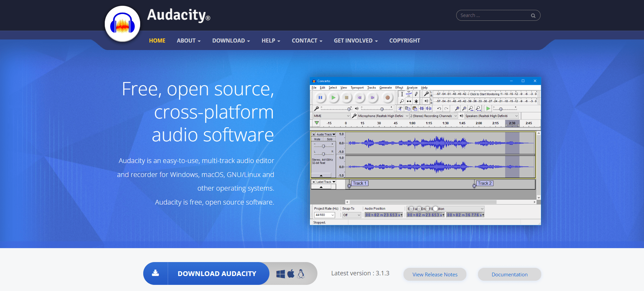Click the Undo arrow in the Audacity screenshot
The image size is (644, 291).
[439, 109]
